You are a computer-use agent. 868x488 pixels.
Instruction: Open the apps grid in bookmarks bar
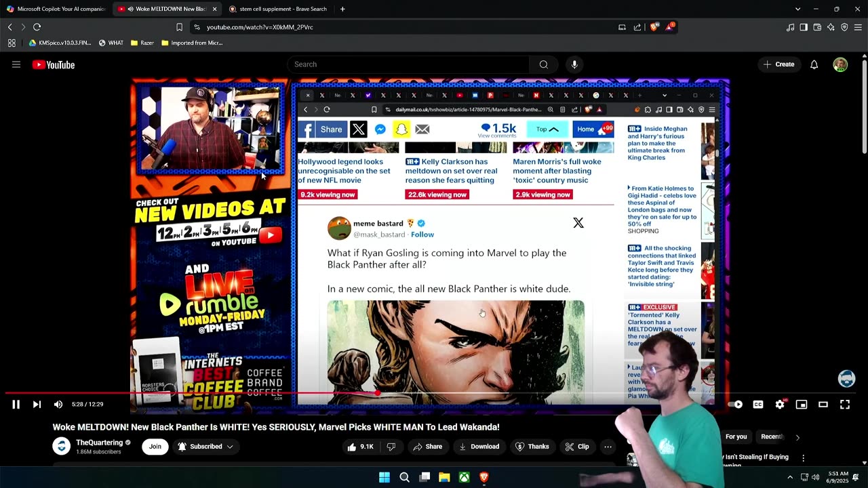pyautogui.click(x=12, y=43)
